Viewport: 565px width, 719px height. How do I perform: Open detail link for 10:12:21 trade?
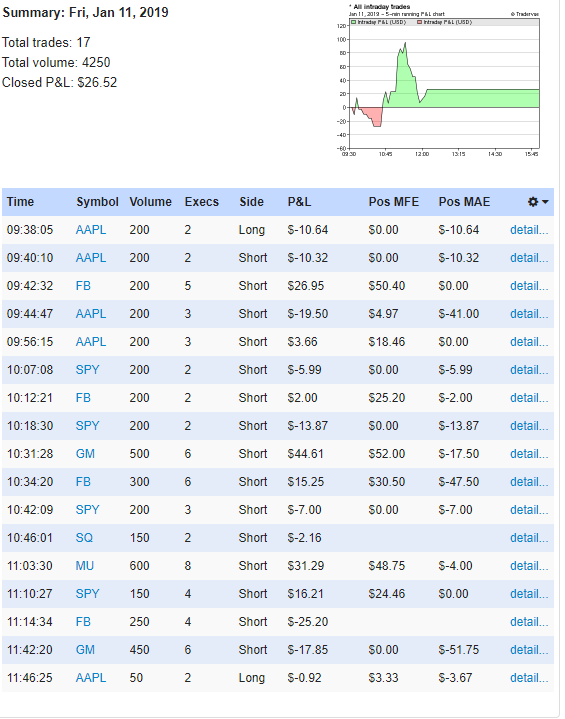529,398
